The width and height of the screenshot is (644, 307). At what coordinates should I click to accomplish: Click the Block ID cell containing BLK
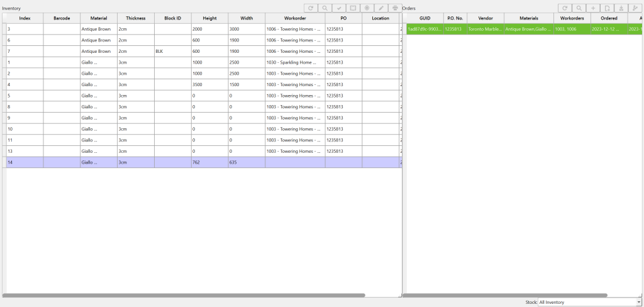(x=172, y=51)
